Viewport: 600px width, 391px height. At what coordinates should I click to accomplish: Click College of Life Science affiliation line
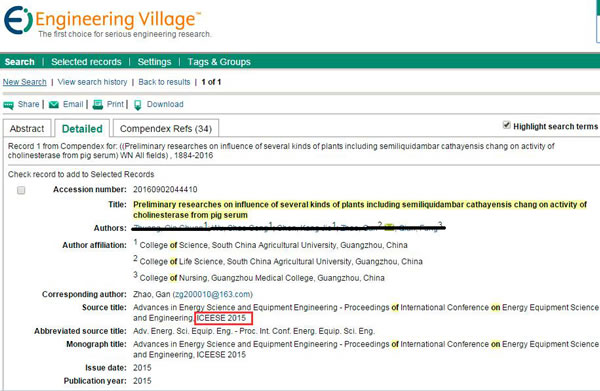coord(278,261)
